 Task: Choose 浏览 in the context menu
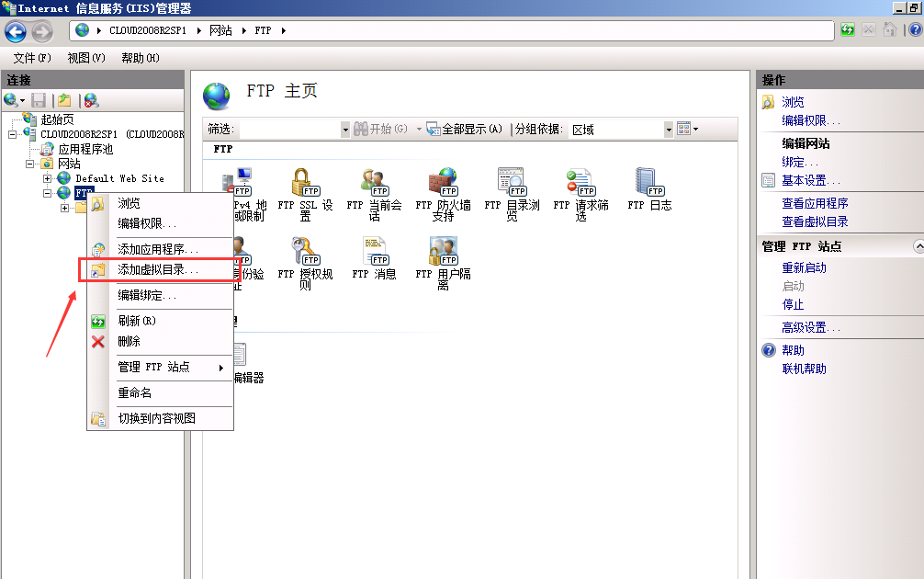coord(161,203)
